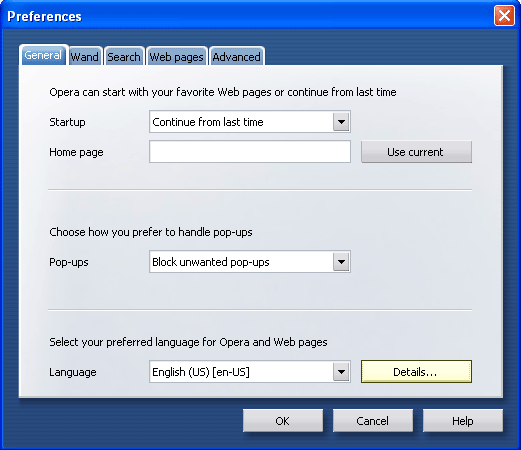This screenshot has height=450, width=521.
Task: Click the Use current button
Action: (416, 152)
